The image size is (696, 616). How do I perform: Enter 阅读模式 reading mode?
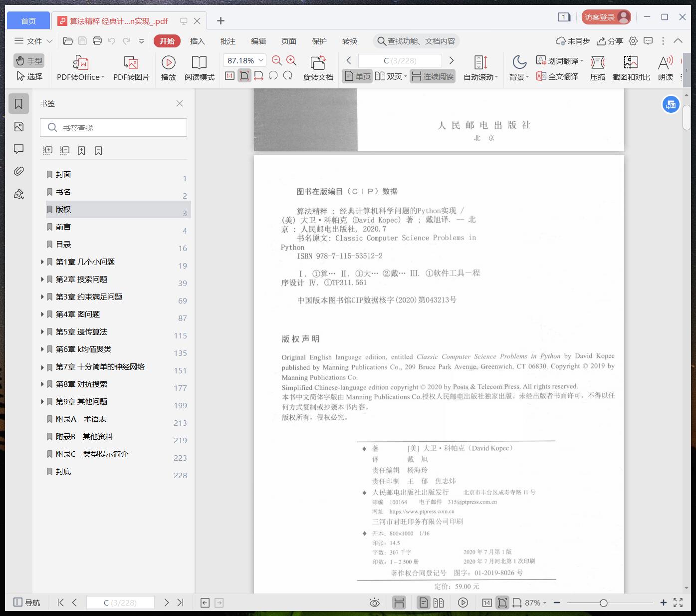[200, 68]
